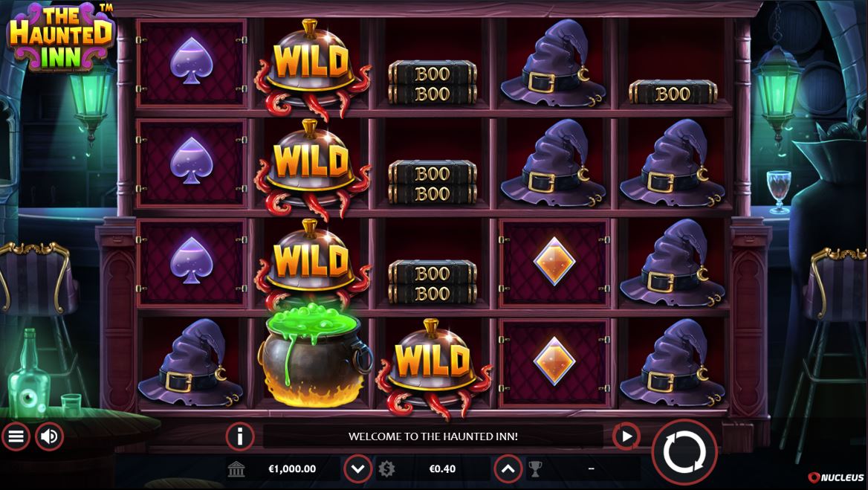
Task: Decrease the bet with the down chevron
Action: pos(357,469)
